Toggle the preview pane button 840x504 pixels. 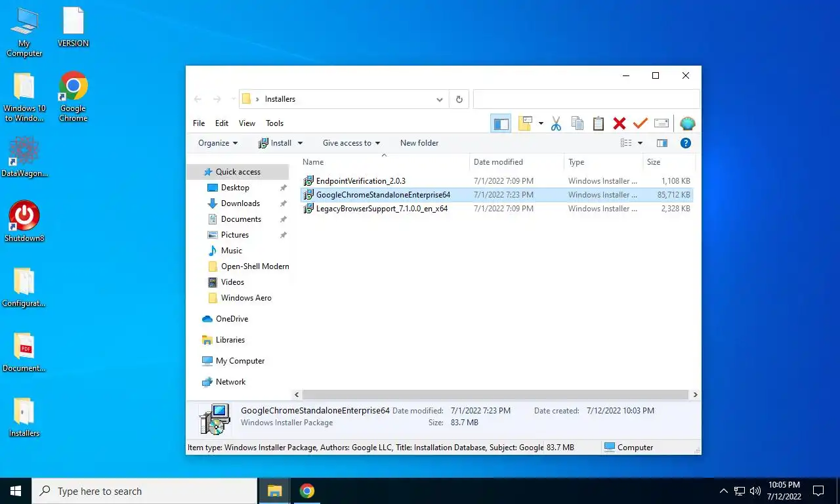[x=662, y=143]
